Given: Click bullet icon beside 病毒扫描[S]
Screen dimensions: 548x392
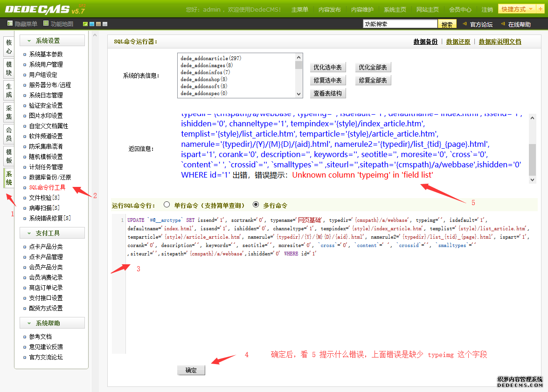Looking at the screenshot, I should 25,208.
